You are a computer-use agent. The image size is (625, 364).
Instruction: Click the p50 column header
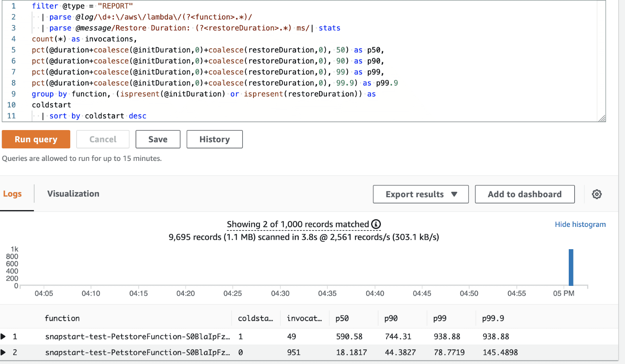(x=342, y=318)
